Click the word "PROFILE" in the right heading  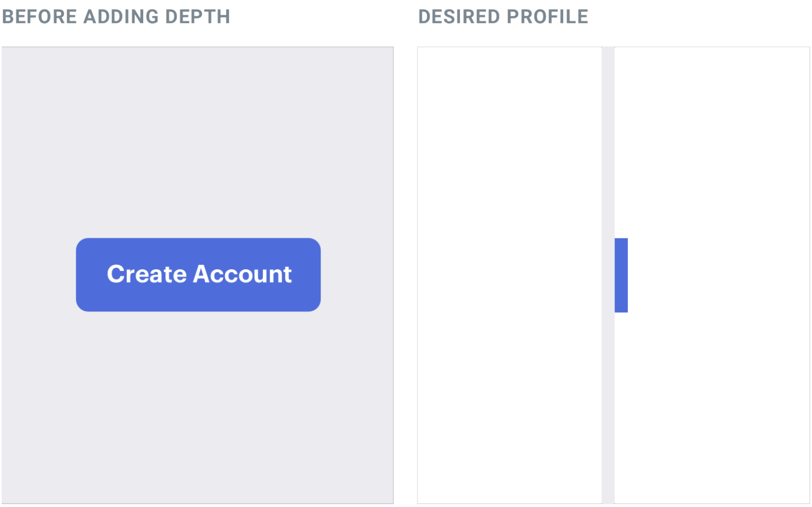tap(548, 17)
